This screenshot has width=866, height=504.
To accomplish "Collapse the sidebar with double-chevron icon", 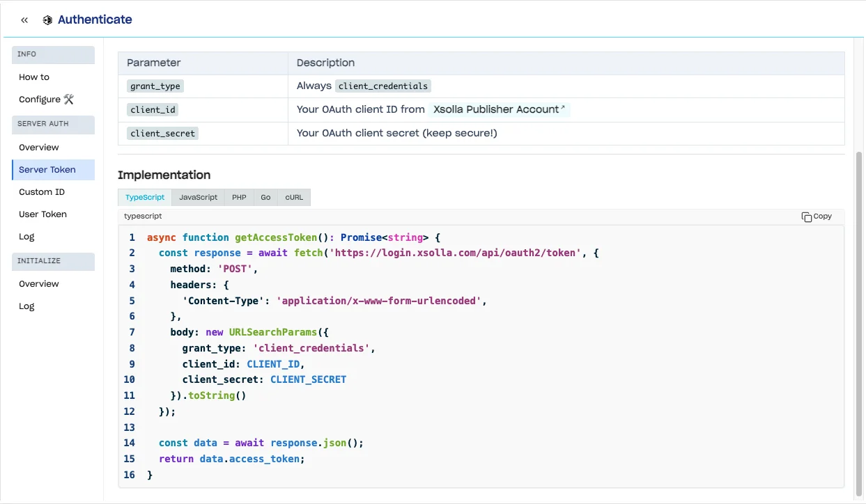I will 24,20.
